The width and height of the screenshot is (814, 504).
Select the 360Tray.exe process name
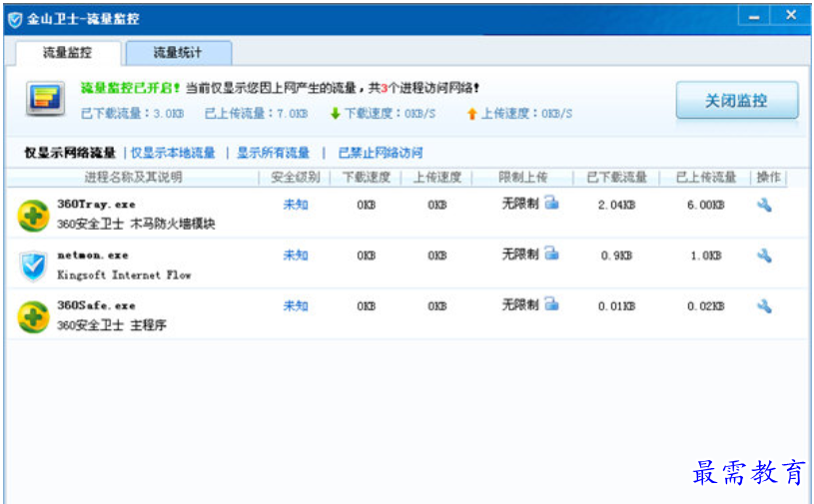[96, 204]
